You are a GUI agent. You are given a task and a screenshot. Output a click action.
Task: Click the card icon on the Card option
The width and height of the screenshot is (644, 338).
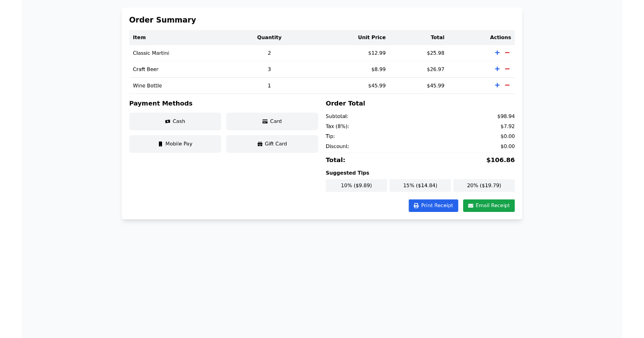(265, 121)
